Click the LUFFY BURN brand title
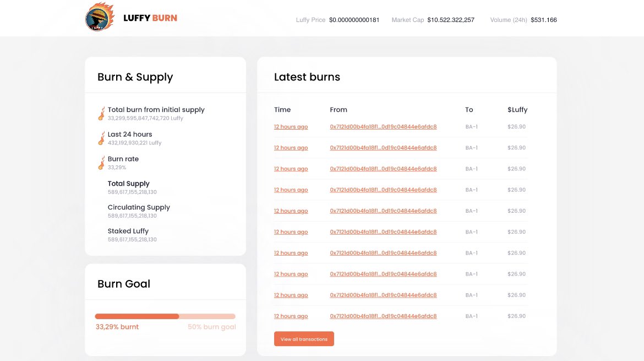The width and height of the screenshot is (644, 361). tap(150, 18)
